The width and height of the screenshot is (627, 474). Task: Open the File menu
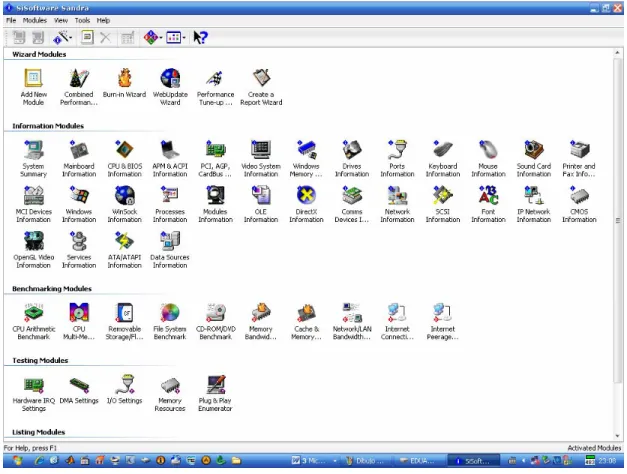tap(11, 20)
